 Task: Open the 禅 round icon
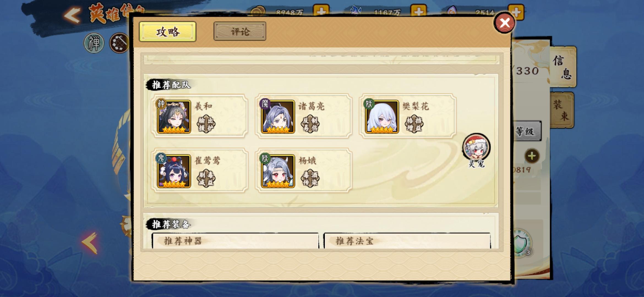[94, 43]
